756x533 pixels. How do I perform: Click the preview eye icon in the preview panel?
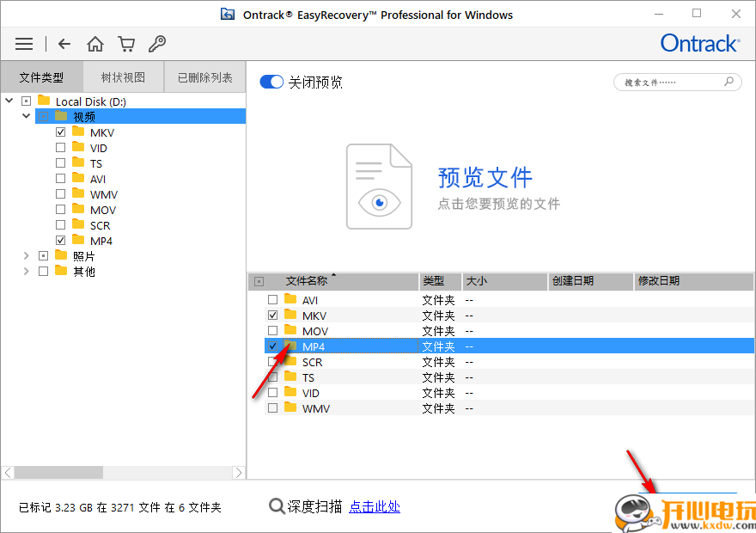[x=378, y=205]
